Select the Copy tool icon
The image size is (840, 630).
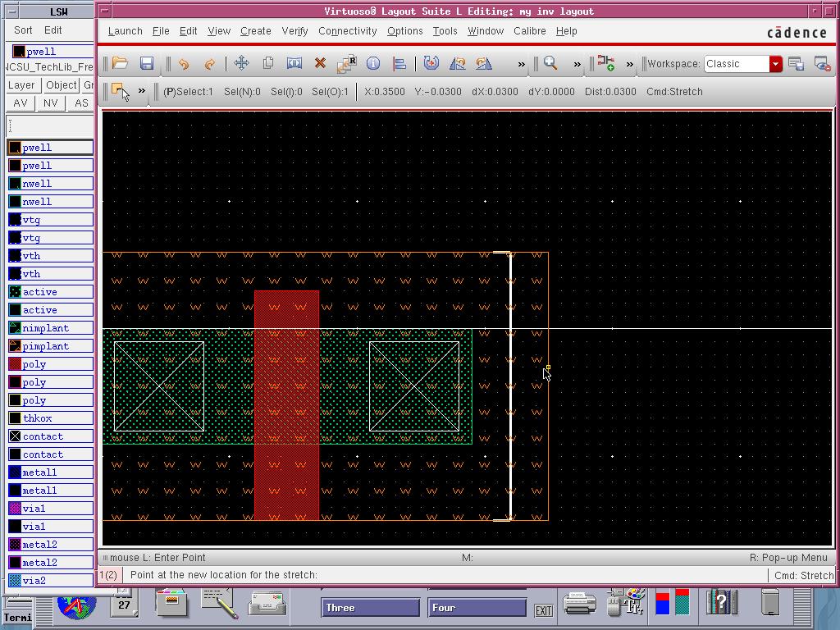(x=268, y=63)
